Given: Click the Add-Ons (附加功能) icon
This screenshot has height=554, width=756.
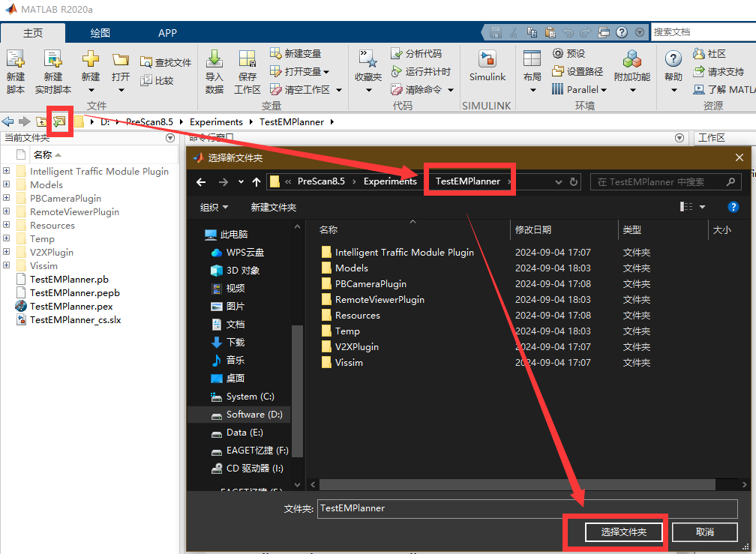Looking at the screenshot, I should [x=632, y=59].
